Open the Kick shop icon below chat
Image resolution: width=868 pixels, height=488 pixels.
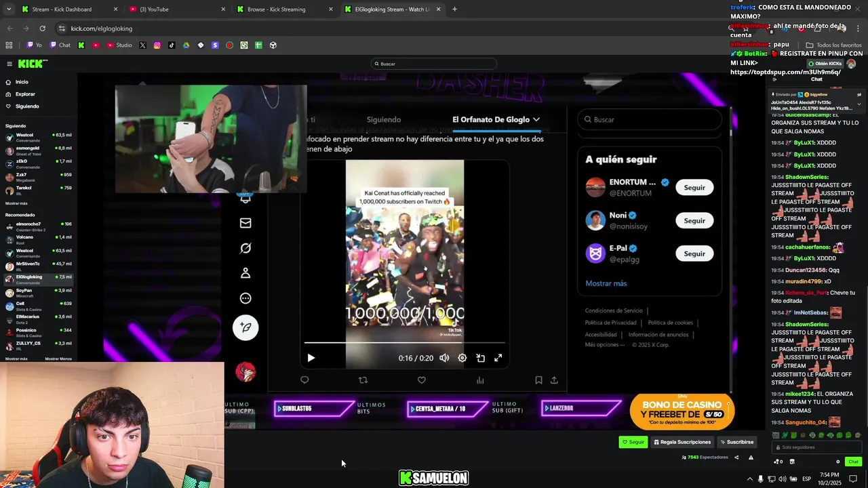pos(791,462)
